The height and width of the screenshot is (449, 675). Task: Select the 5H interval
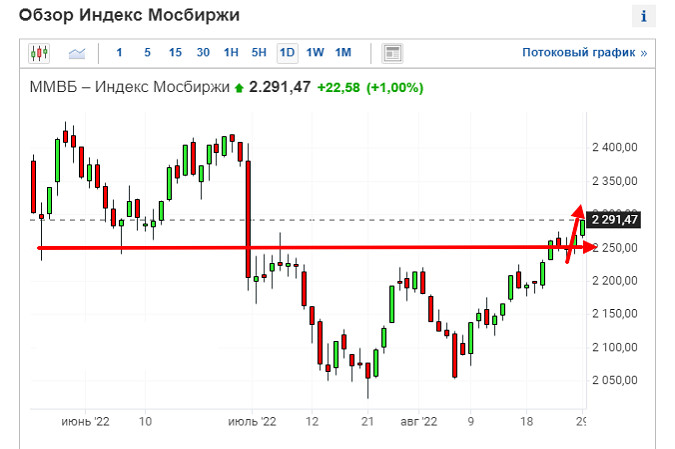tap(259, 53)
